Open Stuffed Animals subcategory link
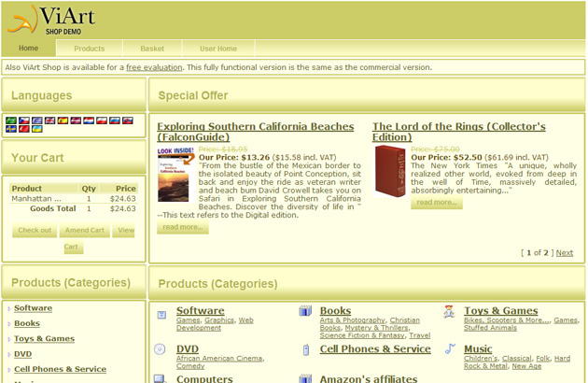 [490, 328]
